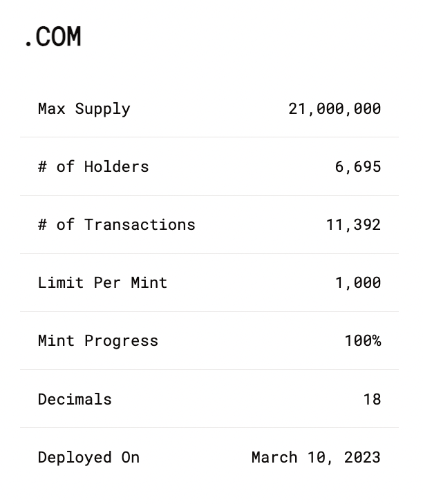Click the divider line below # of Transactions row
The height and width of the screenshot is (504, 423).
(x=209, y=253)
